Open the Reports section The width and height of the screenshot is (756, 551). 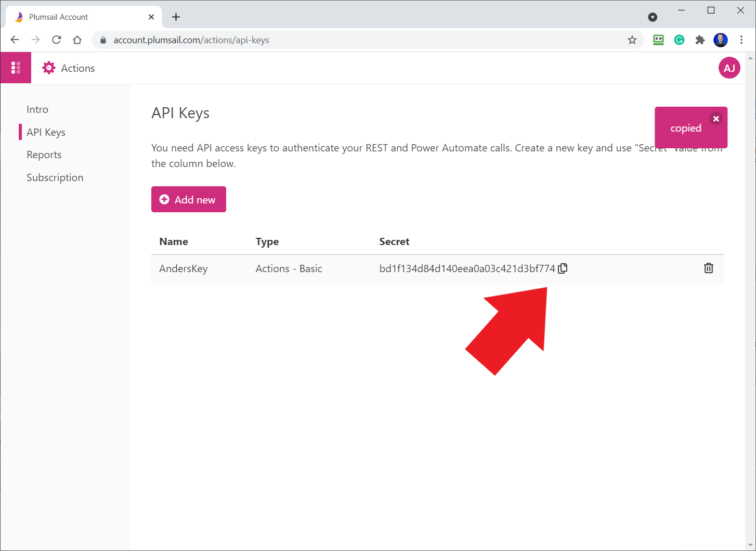tap(44, 155)
